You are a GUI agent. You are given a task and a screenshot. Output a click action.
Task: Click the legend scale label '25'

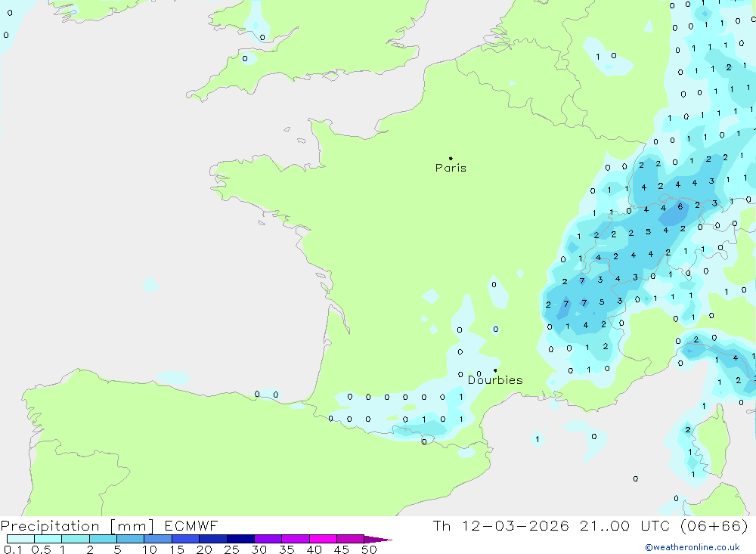[231, 549]
